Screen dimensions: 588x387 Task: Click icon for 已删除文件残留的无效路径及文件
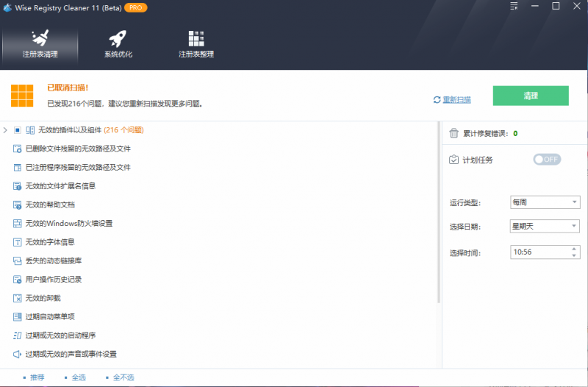tap(17, 149)
